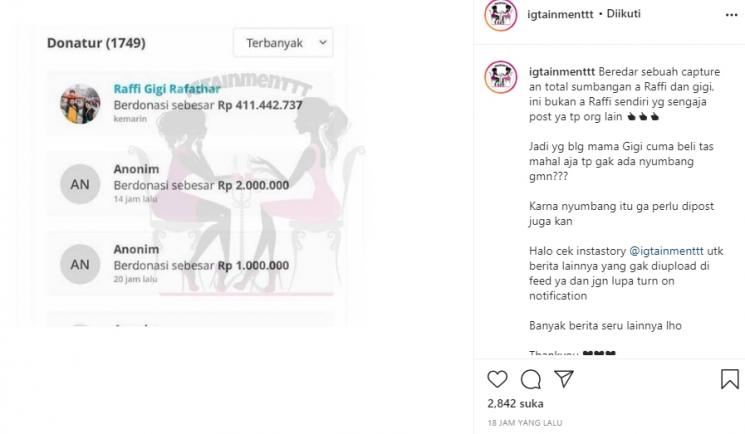Click igtainmenttt avatar beside the caption

pos(500,77)
